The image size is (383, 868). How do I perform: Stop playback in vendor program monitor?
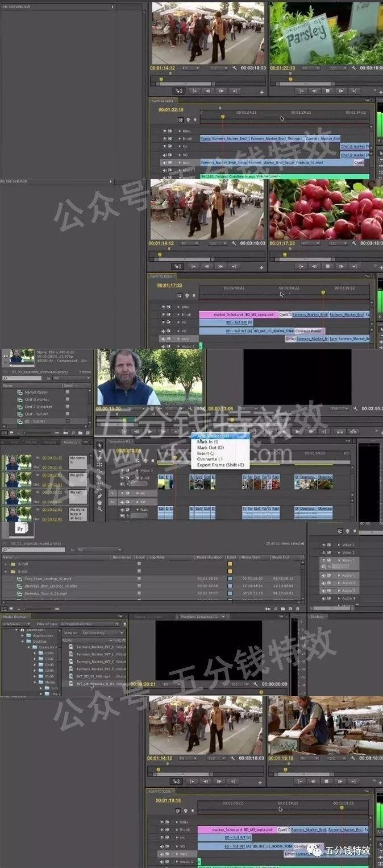point(325,782)
